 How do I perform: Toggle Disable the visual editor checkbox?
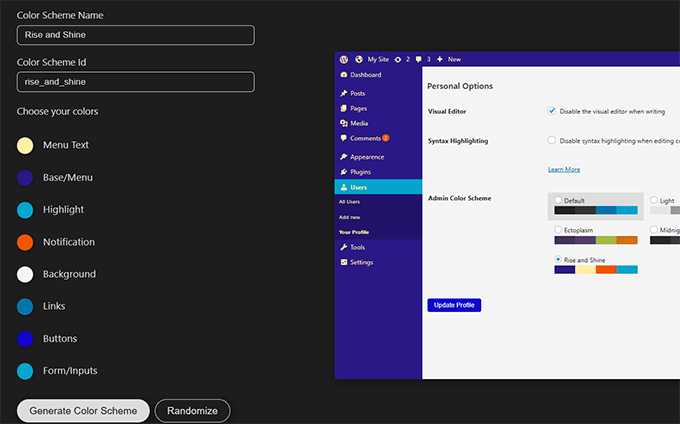(x=552, y=111)
